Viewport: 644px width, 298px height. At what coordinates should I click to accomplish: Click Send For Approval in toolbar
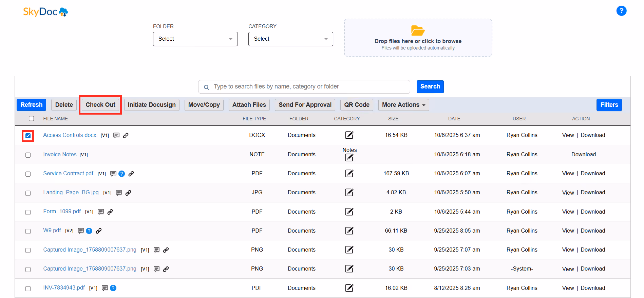(305, 105)
